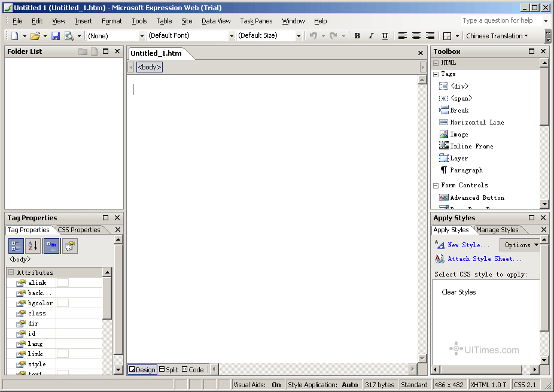Image resolution: width=554 pixels, height=392 pixels.
Task: Toggle Bold formatting
Action: (357, 36)
